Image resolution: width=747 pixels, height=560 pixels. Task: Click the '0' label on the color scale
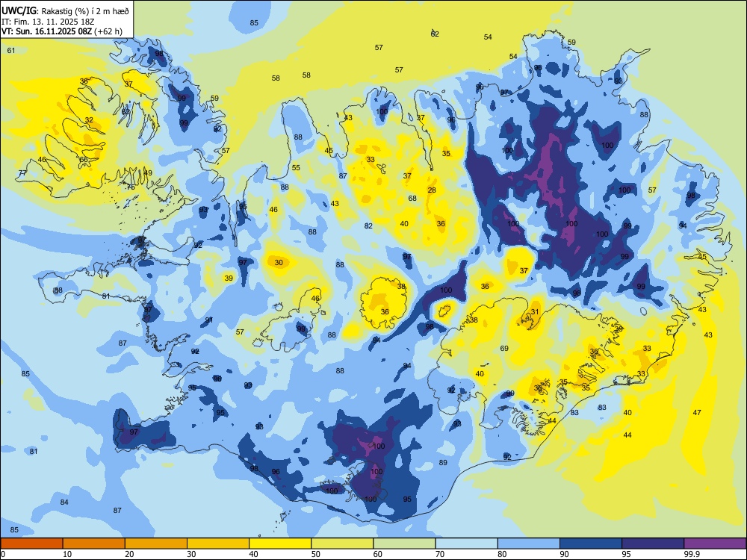coord(3,554)
